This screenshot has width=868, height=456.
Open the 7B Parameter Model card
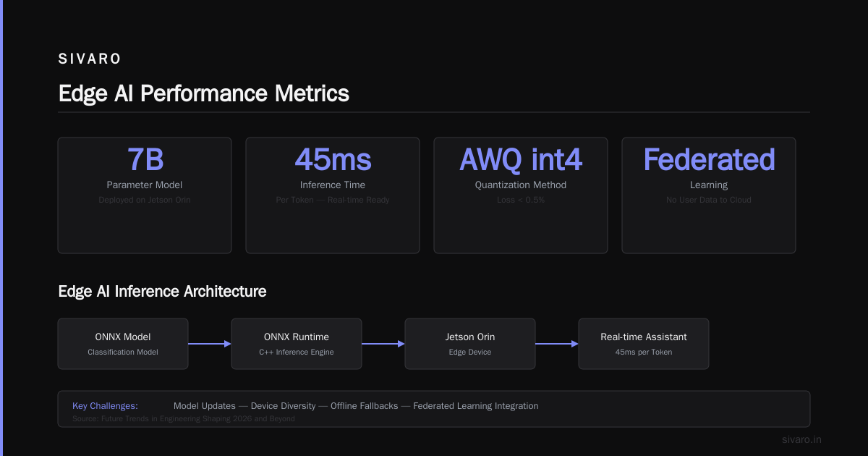coord(145,195)
